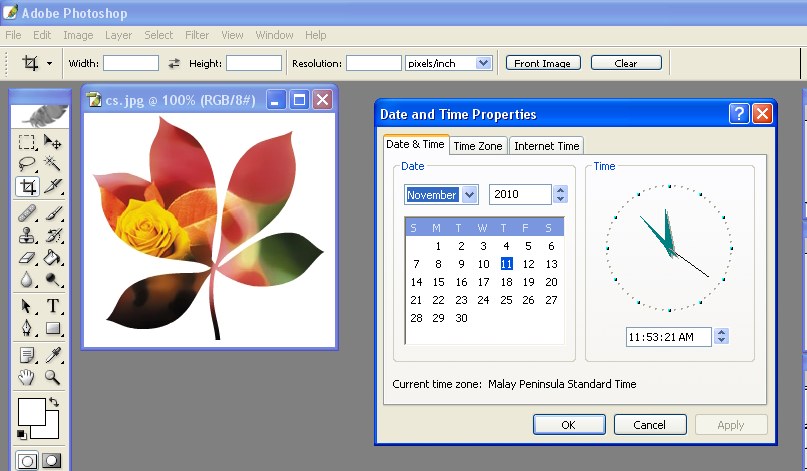Select the Zoom magnifier tool
807x471 pixels.
tap(52, 377)
